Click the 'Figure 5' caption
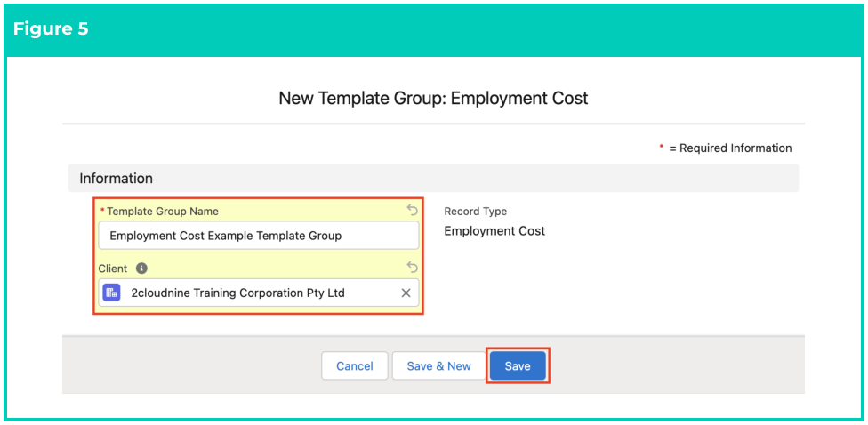The height and width of the screenshot is (425, 868). tap(51, 29)
